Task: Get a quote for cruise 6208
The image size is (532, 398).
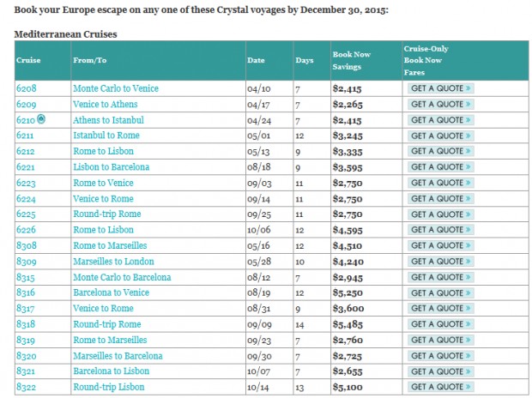Action: click(440, 88)
